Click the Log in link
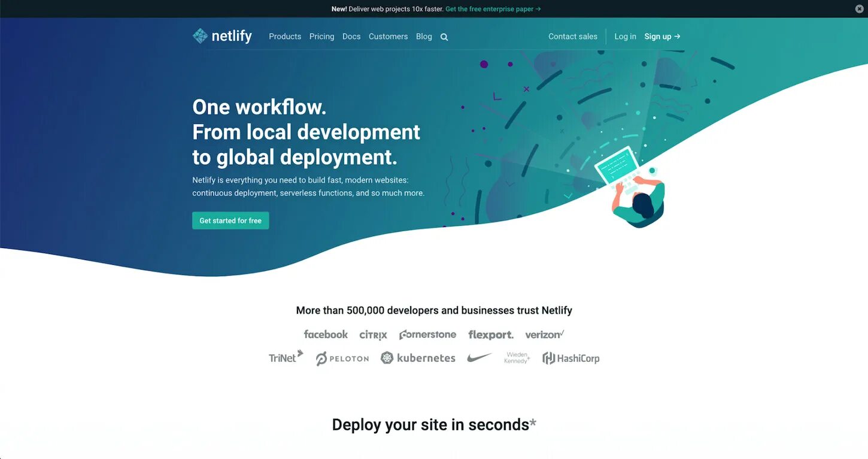This screenshot has height=459, width=868. pyautogui.click(x=625, y=37)
